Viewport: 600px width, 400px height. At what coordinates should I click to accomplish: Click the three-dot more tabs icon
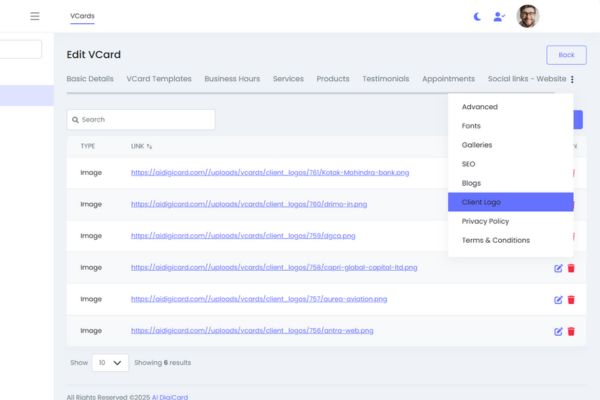572,79
